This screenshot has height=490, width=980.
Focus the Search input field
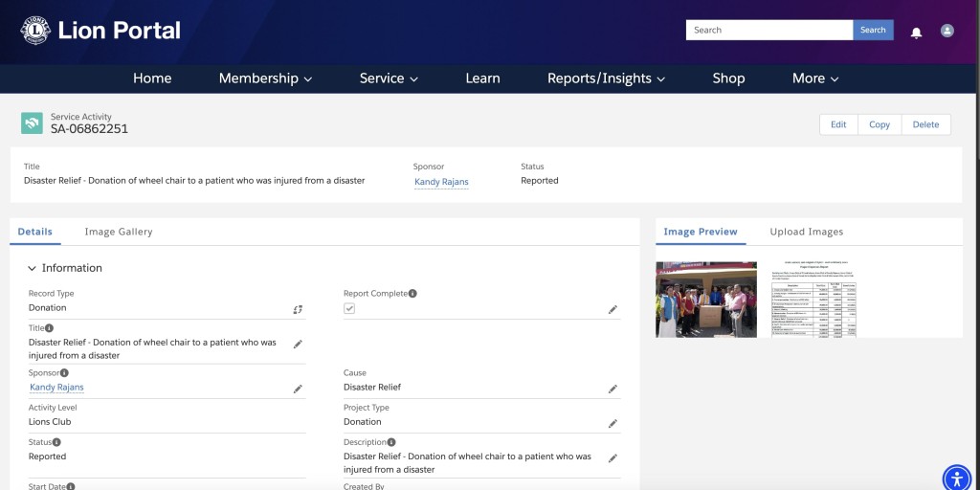[769, 30]
